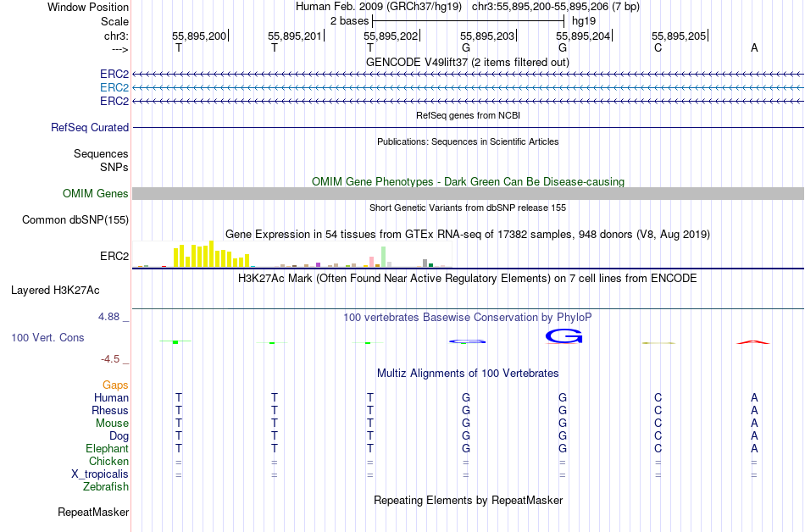Click the olive C conservation logo
The height and width of the screenshot is (532, 805).
point(658,343)
